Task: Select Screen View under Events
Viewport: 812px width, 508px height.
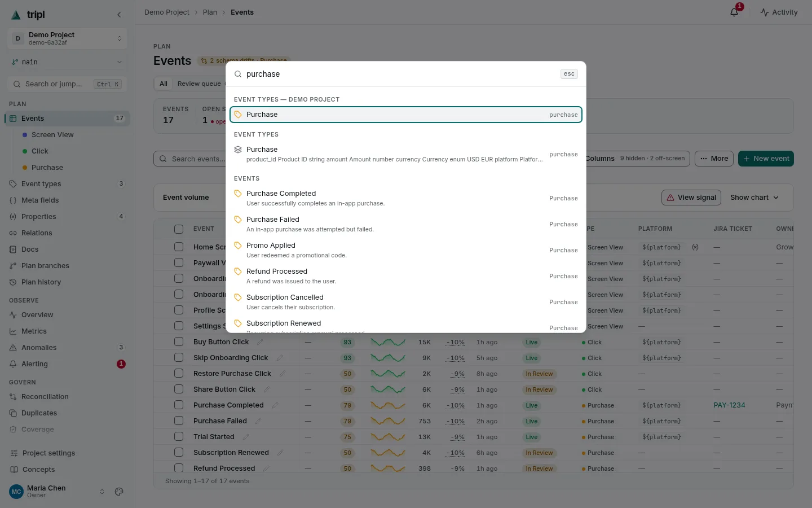Action: click(73, 135)
